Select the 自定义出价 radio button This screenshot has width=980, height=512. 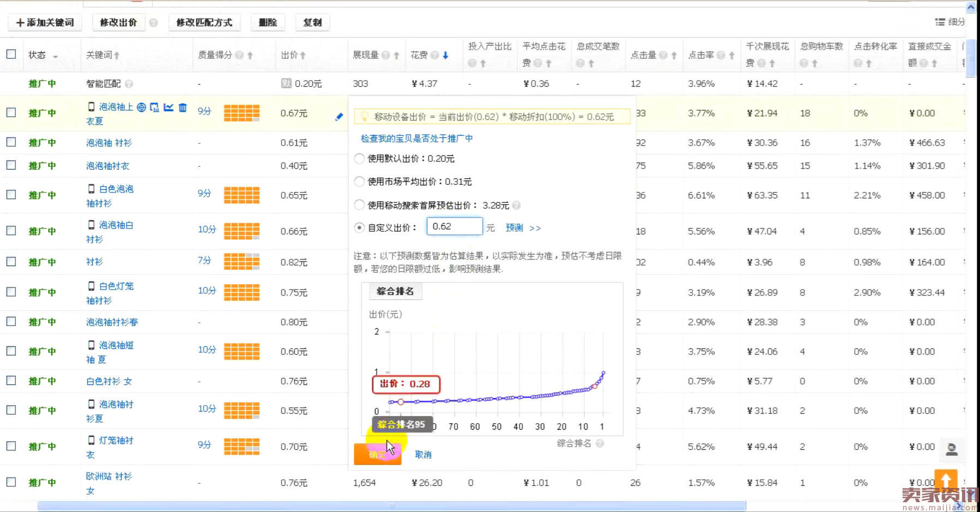tap(359, 227)
